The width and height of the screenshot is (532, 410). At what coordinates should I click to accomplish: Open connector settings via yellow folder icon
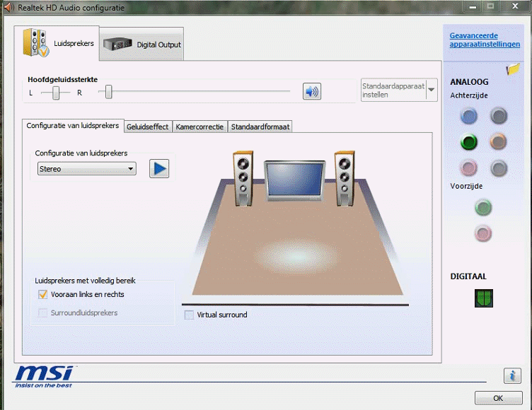pyautogui.click(x=513, y=69)
